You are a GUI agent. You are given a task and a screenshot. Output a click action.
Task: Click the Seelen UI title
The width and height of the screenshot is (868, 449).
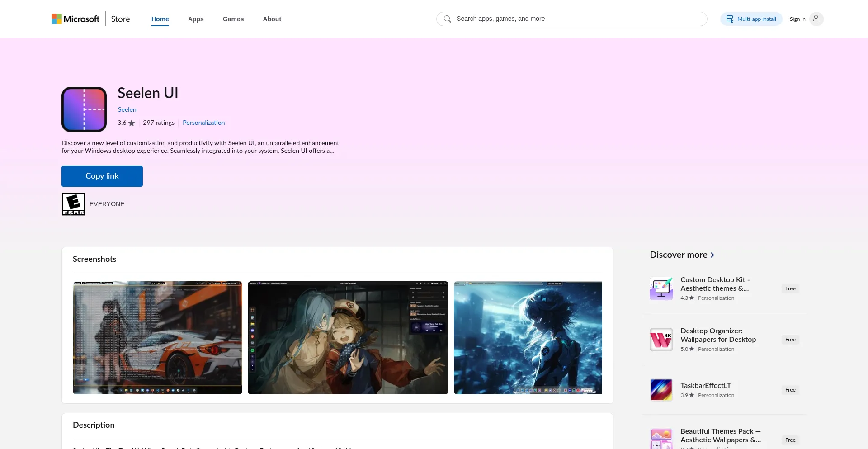point(148,93)
